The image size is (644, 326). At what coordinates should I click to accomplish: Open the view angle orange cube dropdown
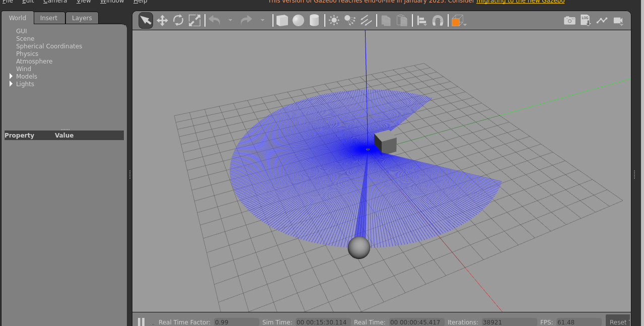459,21
